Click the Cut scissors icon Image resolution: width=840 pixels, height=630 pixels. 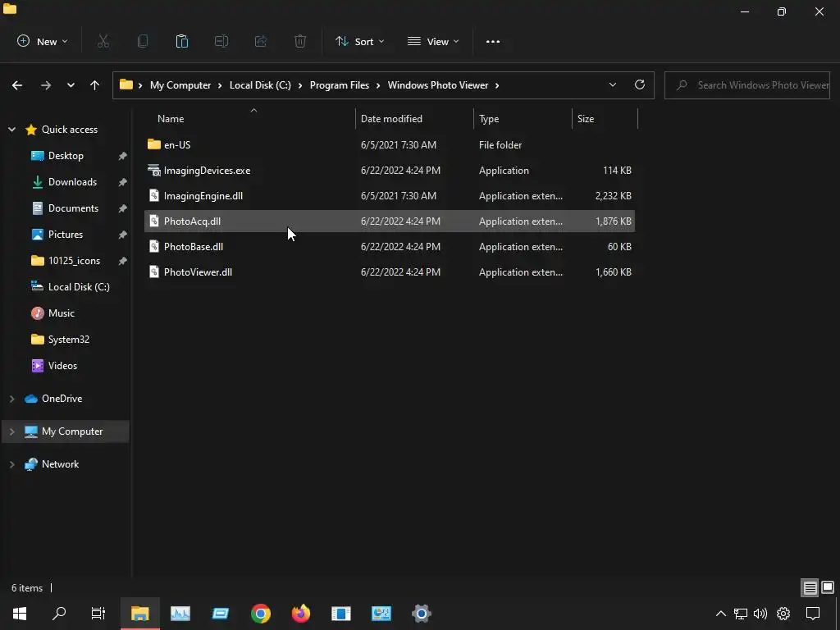coord(103,41)
